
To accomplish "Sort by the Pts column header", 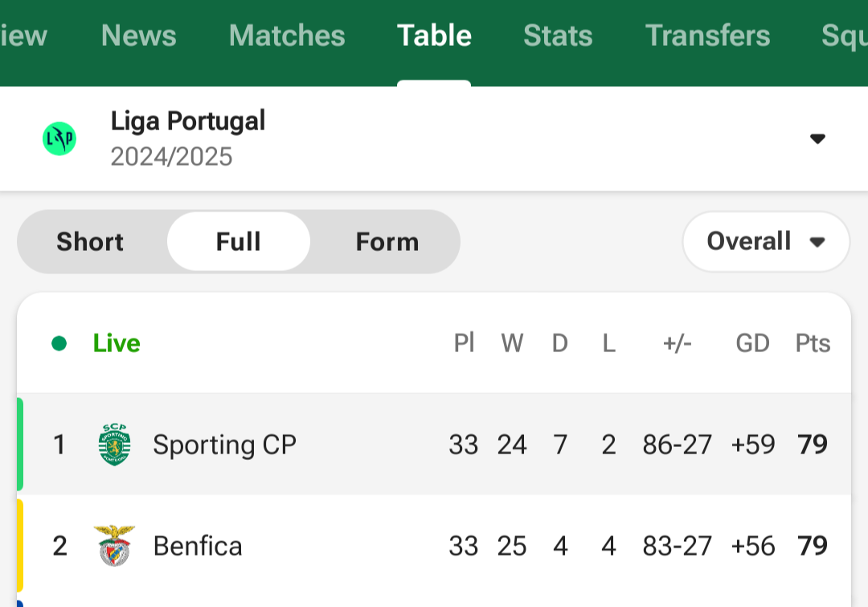I will [x=813, y=343].
